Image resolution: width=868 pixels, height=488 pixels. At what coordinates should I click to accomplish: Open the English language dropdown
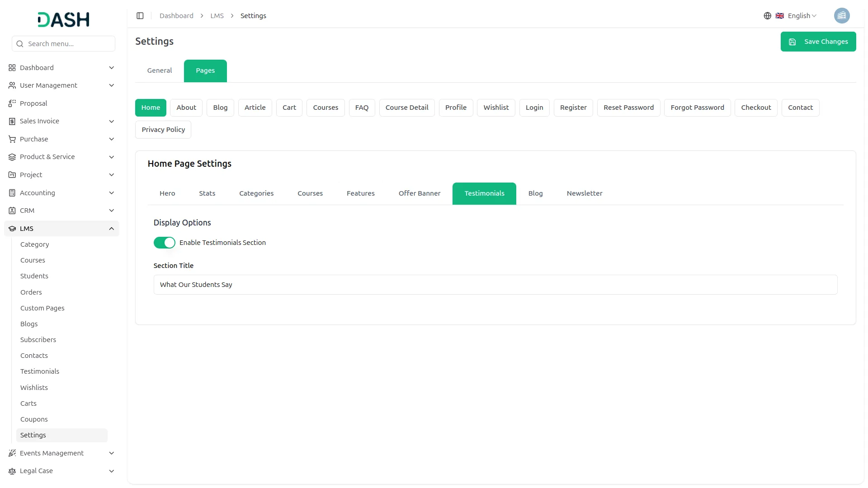802,16
